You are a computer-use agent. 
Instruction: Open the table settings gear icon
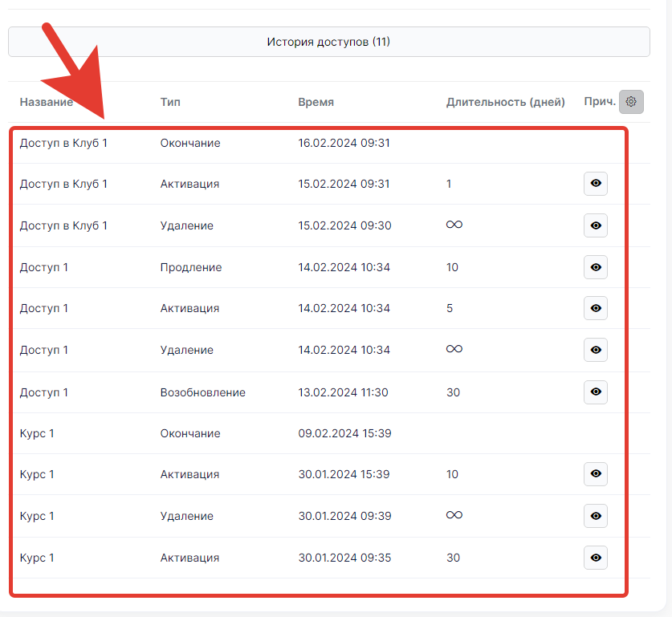click(x=631, y=102)
